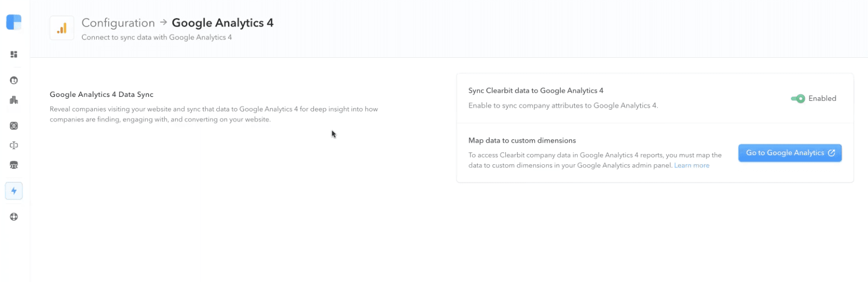868x282 pixels.
Task: Click 'Sync Clearbit data to Google Analytics 4' text
Action: [x=536, y=90]
